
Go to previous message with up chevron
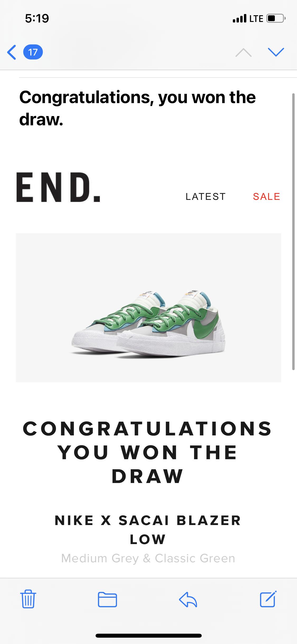(243, 52)
